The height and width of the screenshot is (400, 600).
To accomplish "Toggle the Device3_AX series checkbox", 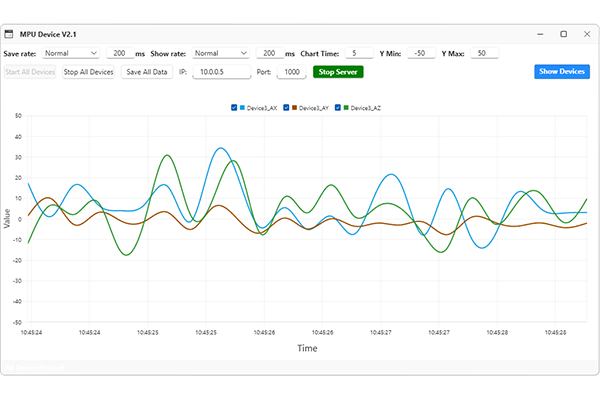I will click(x=234, y=107).
